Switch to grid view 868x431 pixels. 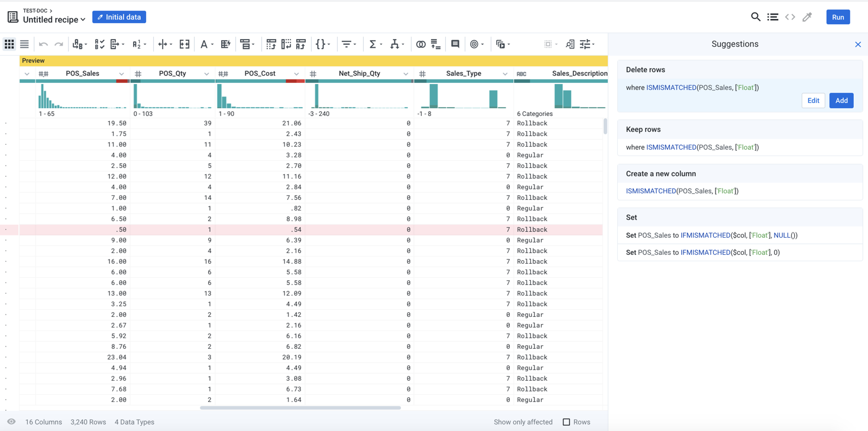pos(9,44)
